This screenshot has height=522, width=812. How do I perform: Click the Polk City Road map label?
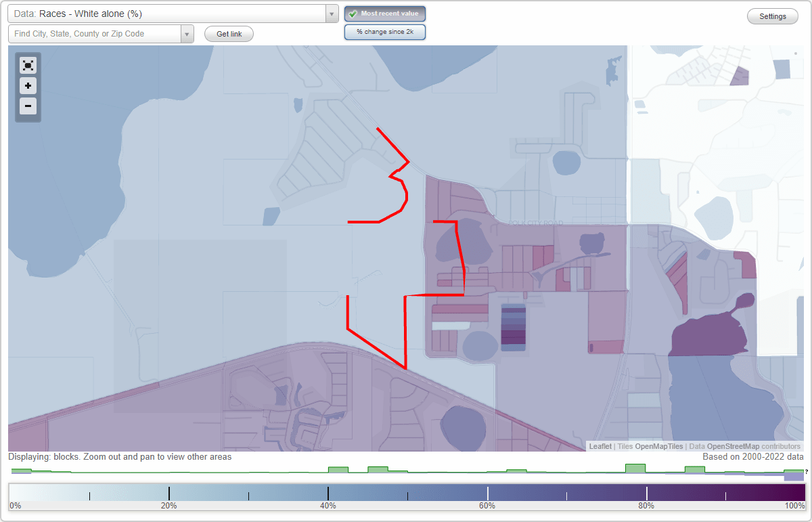pos(535,223)
